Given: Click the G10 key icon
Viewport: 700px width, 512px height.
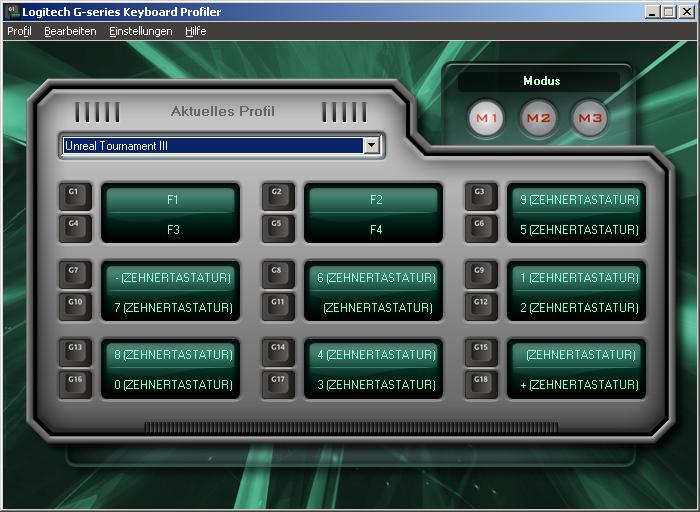Looking at the screenshot, I should coord(75,306).
